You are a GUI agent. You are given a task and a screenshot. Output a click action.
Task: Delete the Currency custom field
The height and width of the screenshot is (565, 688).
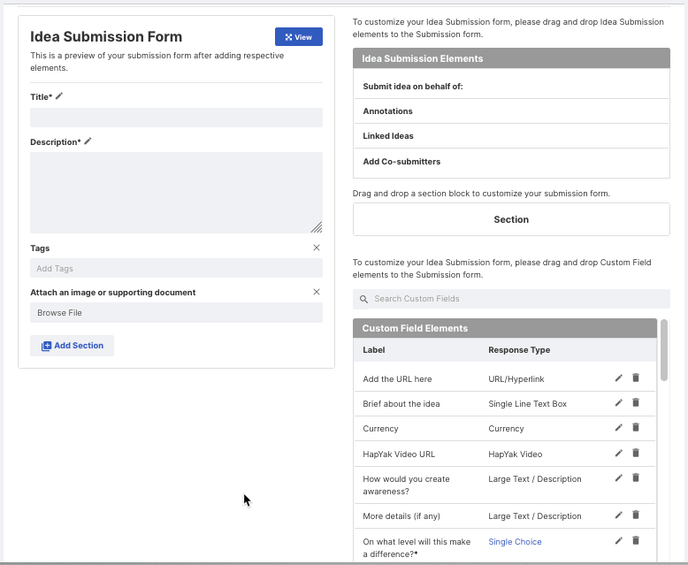point(635,427)
